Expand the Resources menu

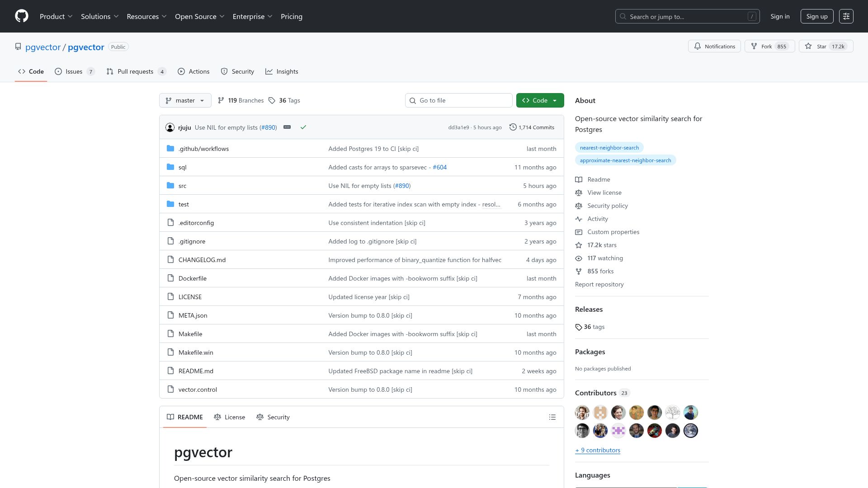click(147, 16)
